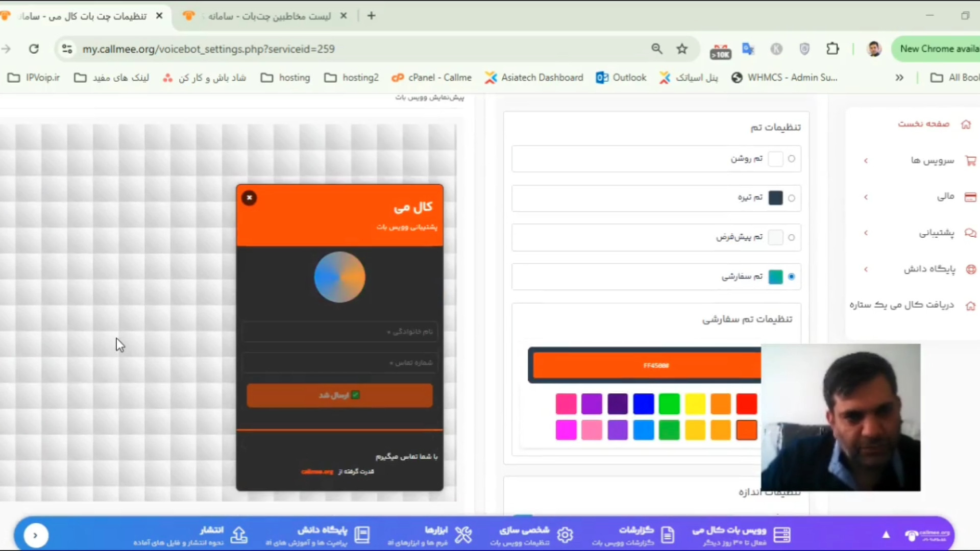
Task: Click the انتشار upload icon
Action: [x=239, y=535]
